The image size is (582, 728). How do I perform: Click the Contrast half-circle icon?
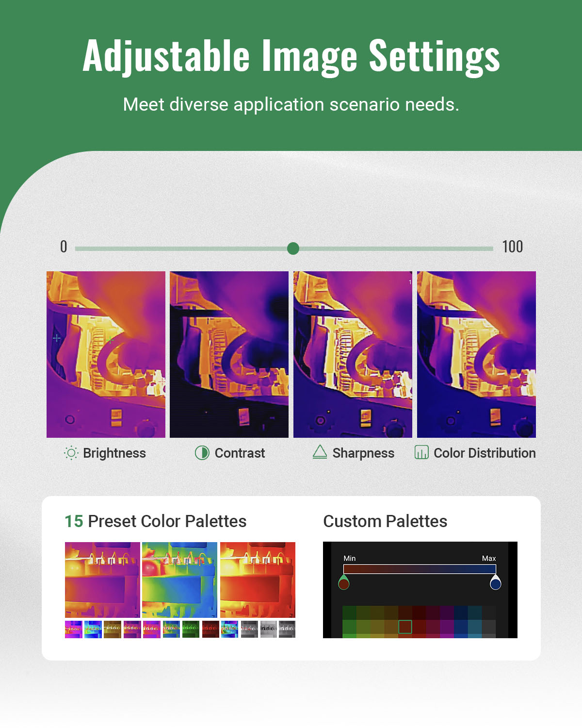202,453
